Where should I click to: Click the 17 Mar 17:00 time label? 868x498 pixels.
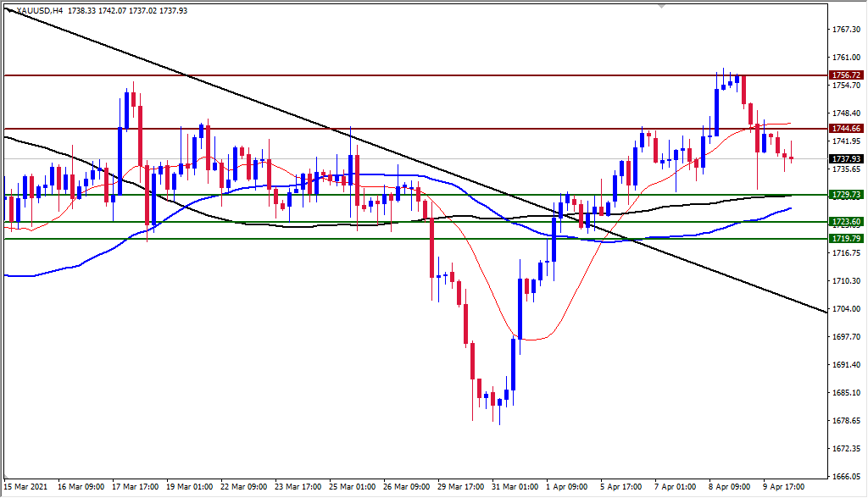pyautogui.click(x=135, y=487)
